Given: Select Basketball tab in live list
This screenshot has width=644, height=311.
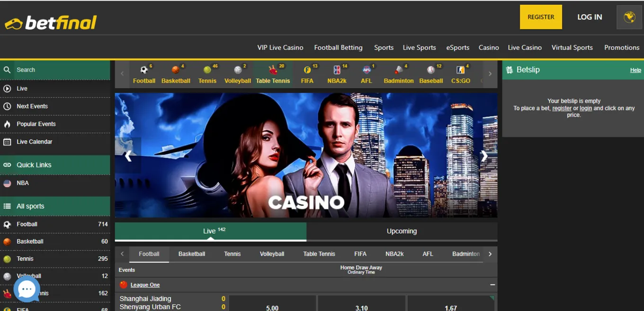Looking at the screenshot, I should coord(192,254).
